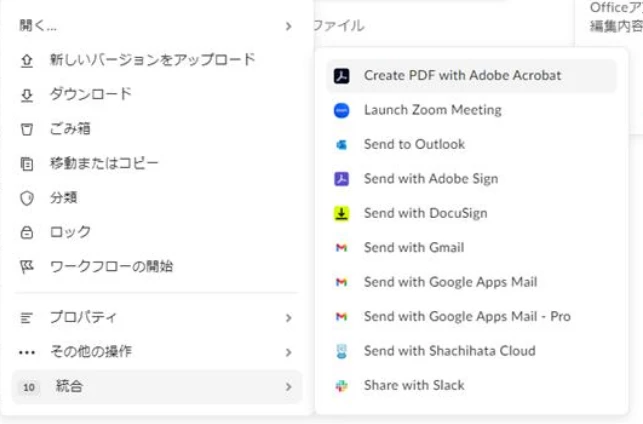The image size is (643, 424).
Task: Click the download arrow icon
Action: (x=27, y=95)
